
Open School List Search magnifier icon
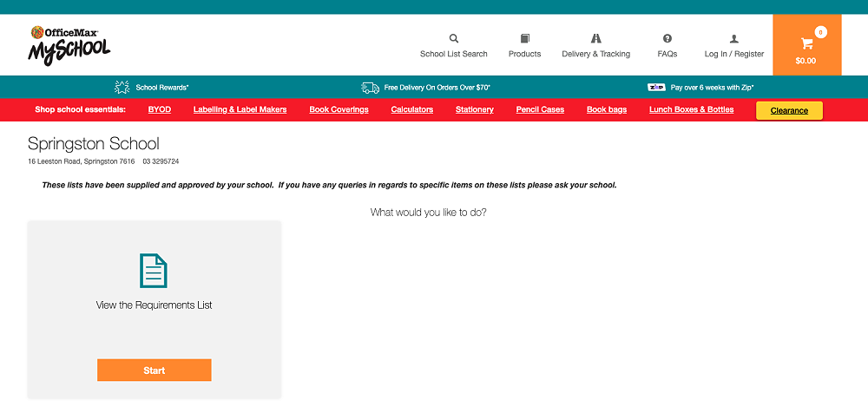click(x=453, y=39)
